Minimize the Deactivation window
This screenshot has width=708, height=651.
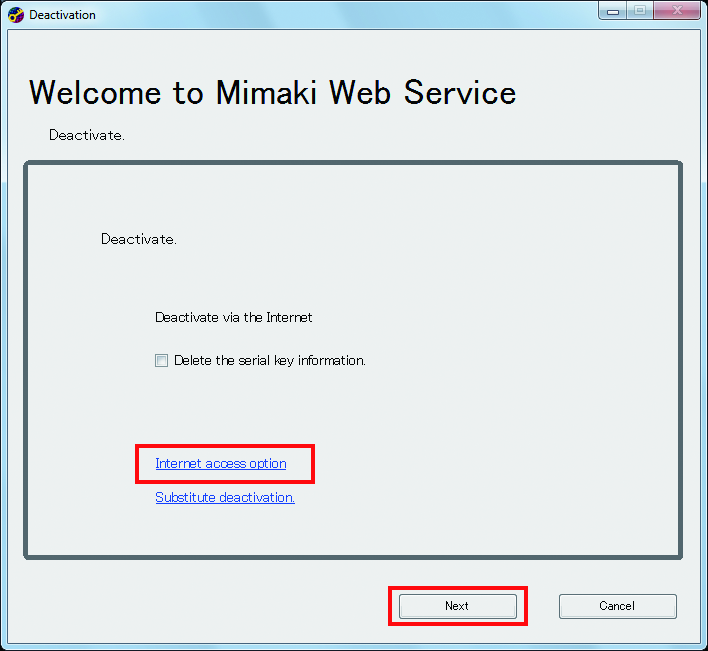(612, 10)
